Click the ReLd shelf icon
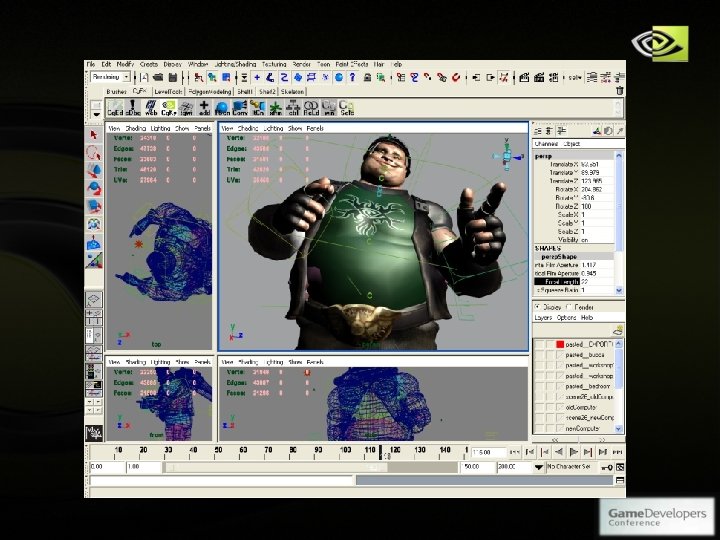720x540 pixels. pyautogui.click(x=311, y=108)
